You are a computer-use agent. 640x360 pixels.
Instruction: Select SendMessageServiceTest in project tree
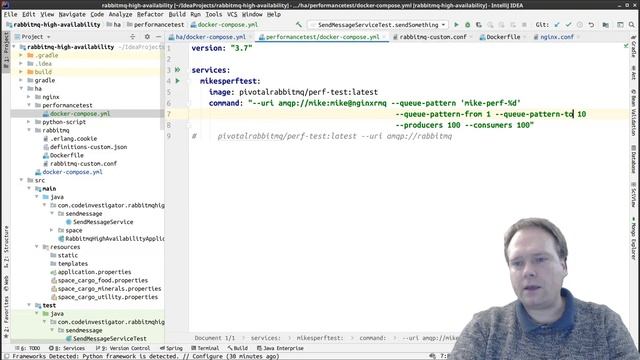[x=109, y=338]
